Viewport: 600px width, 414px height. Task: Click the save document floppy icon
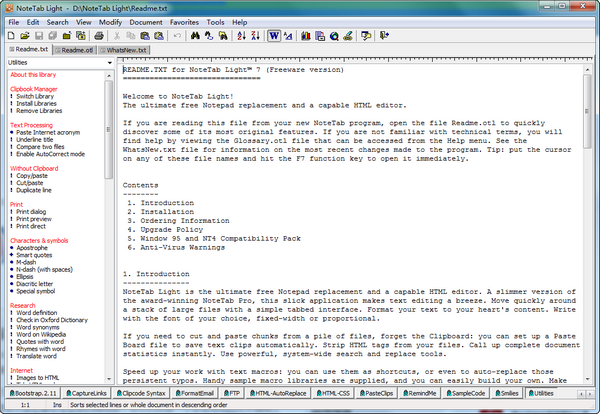tap(39, 36)
